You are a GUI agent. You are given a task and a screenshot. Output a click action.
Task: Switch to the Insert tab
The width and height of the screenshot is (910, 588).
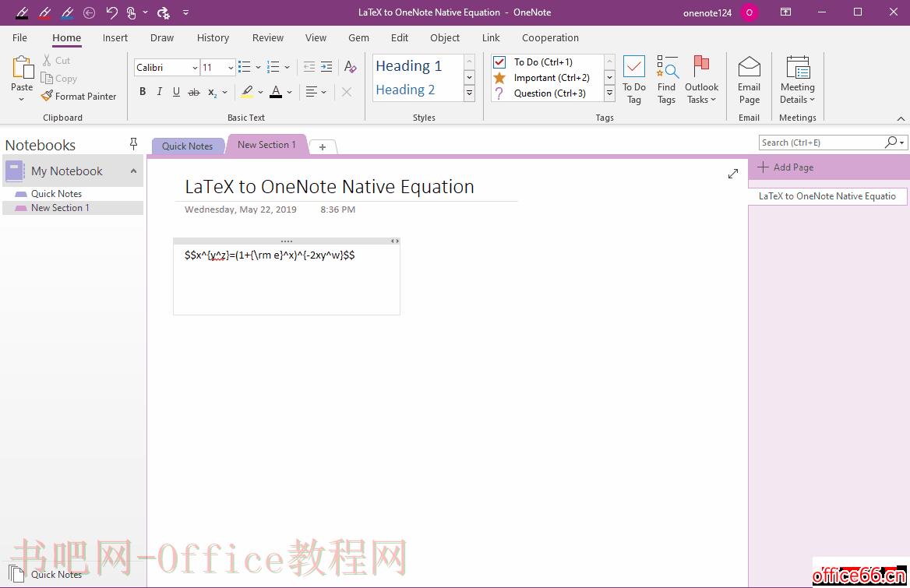[x=115, y=37]
